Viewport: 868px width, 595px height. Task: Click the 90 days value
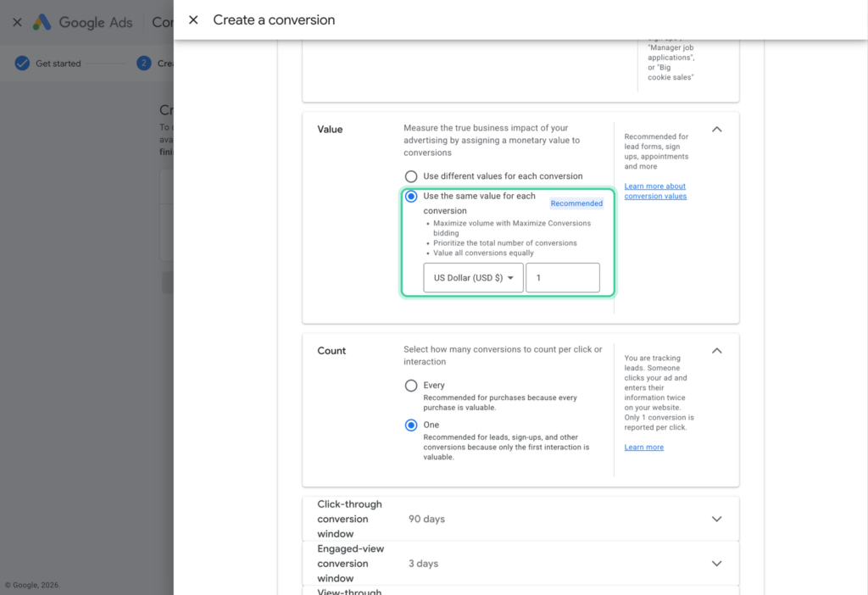426,520
